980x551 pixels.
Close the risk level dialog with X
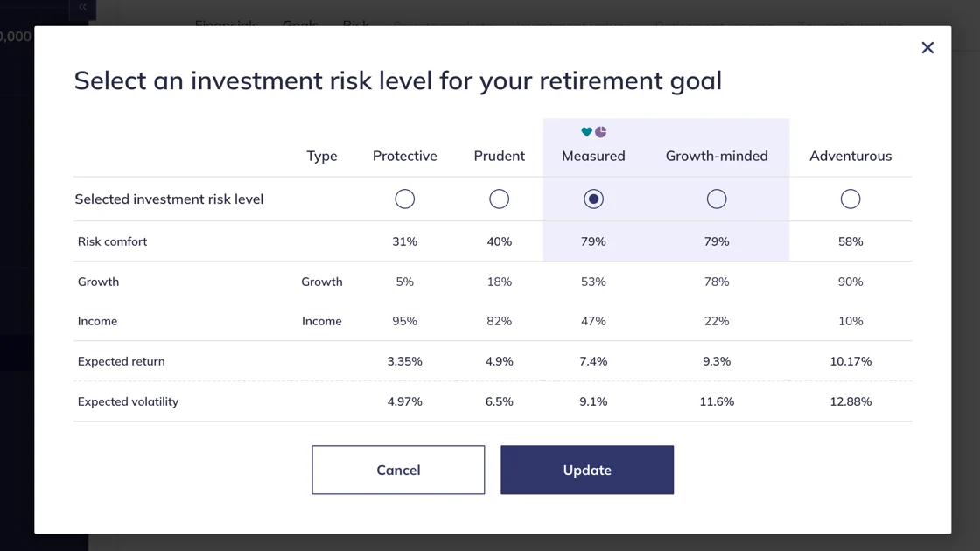click(x=927, y=48)
